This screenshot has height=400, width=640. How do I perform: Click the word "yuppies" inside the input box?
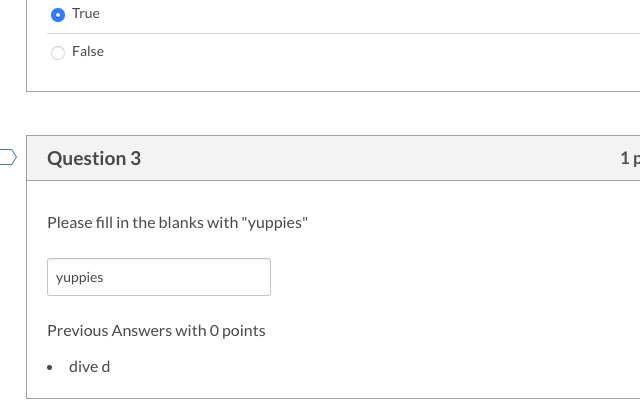coord(80,278)
